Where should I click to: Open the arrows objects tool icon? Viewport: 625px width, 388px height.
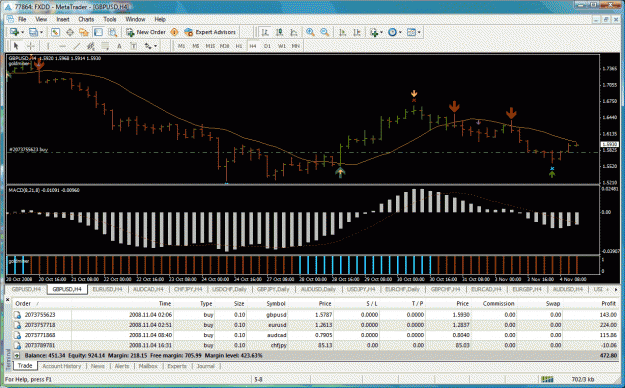(148, 46)
